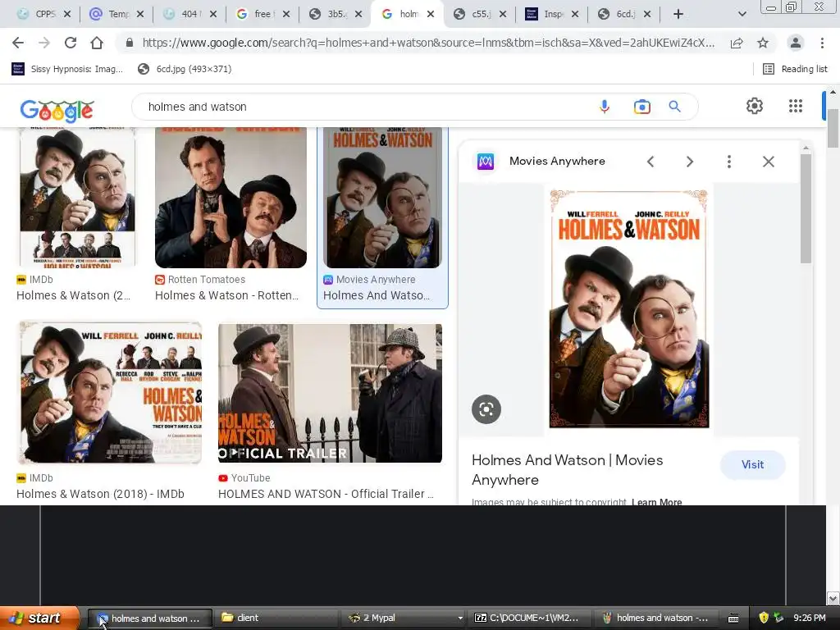Open the browser home page
840x630 pixels.
click(x=97, y=43)
